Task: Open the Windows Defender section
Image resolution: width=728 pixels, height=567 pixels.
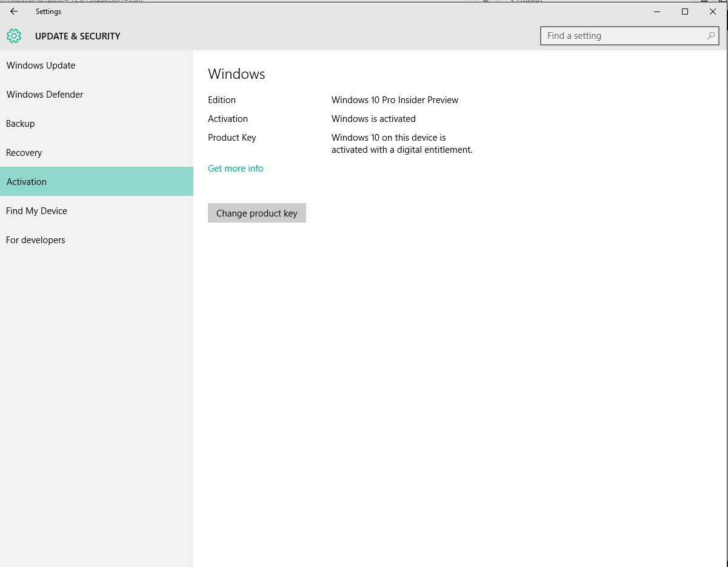Action: 97,95
